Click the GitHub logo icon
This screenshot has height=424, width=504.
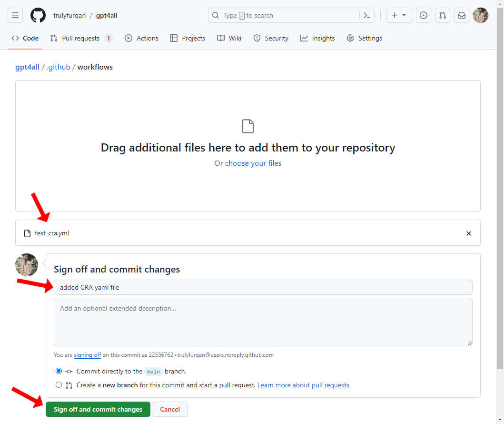pos(38,15)
